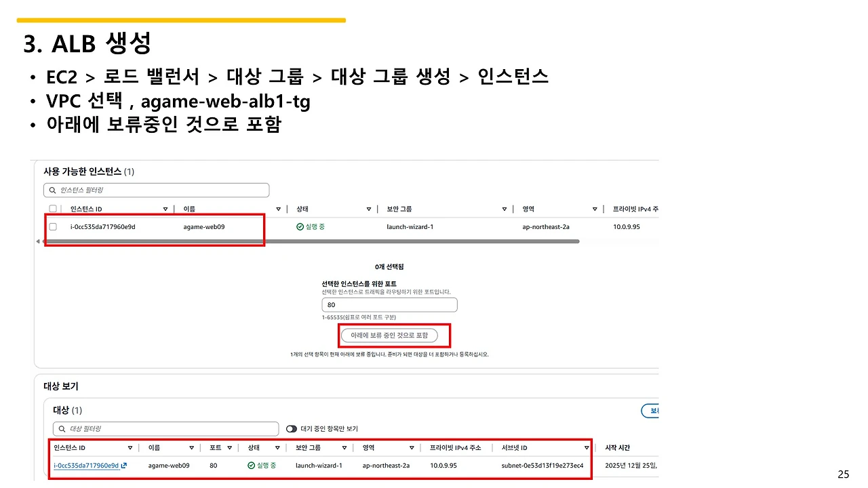
Task: Click inside the 인스턴스 필터링 search box
Action: (x=156, y=190)
